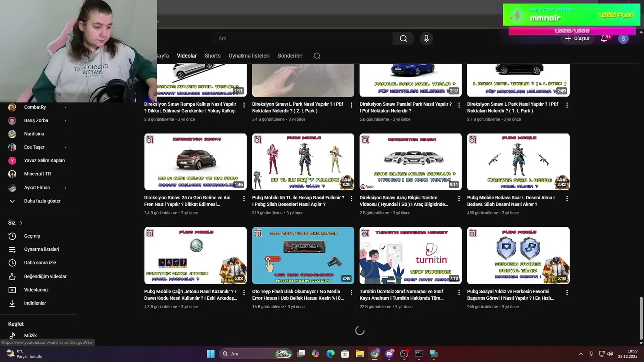Open Windows Start menu
The image size is (644, 362).
coord(211,354)
